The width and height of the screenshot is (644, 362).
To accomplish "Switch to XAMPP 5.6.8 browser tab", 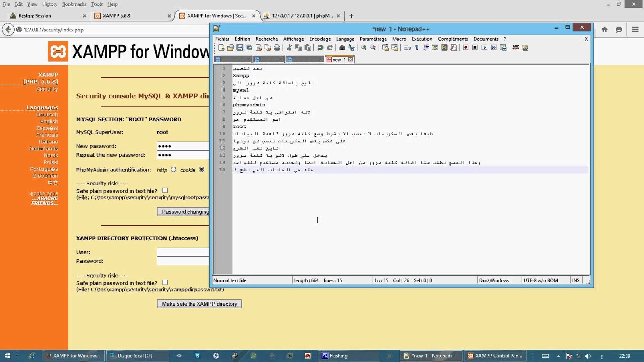I will click(131, 16).
